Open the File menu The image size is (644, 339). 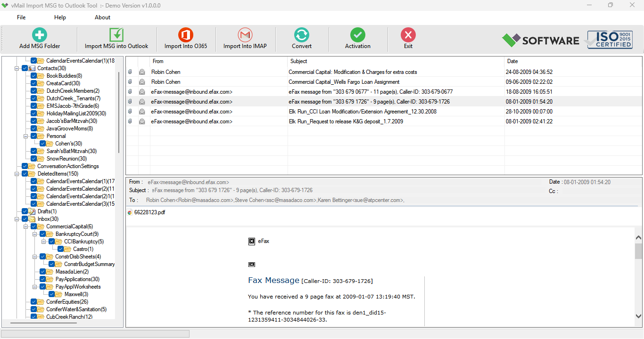pos(21,17)
